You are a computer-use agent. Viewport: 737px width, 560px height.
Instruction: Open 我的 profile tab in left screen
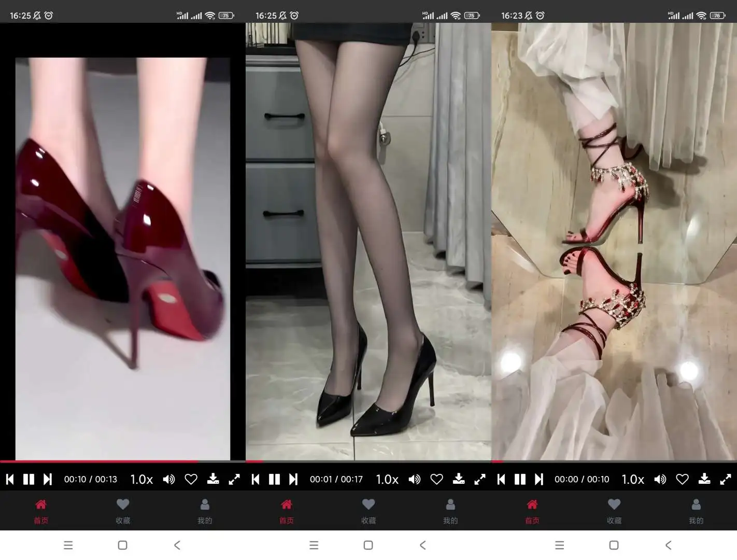pos(205,511)
